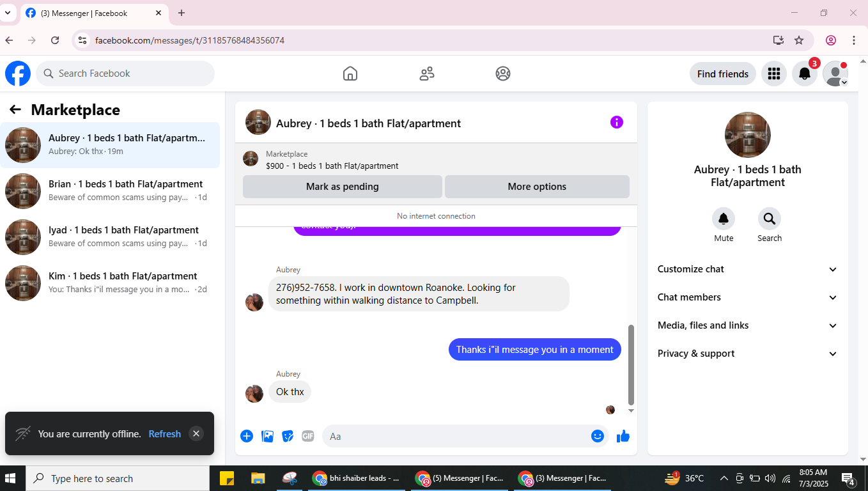The image size is (868, 491).
Task: Open Aubrey listing thumbnail in right panel
Action: pyautogui.click(x=748, y=135)
